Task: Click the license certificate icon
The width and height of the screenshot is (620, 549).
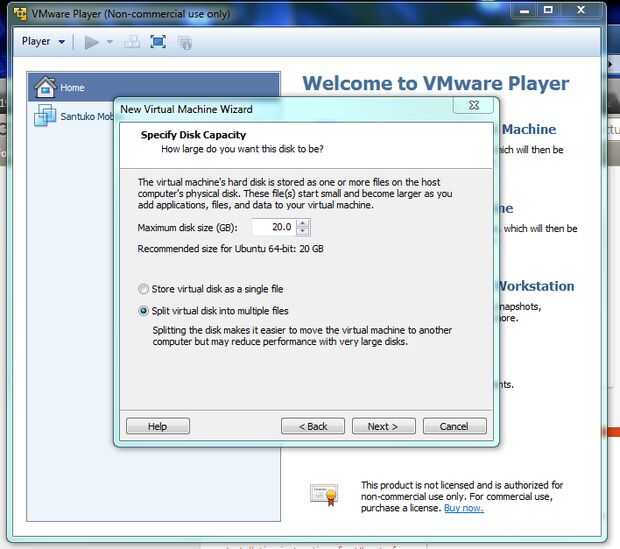Action: (324, 494)
